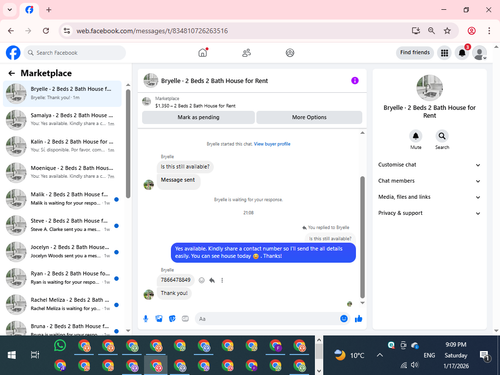Open Samaiya conversation in list

(x=62, y=120)
